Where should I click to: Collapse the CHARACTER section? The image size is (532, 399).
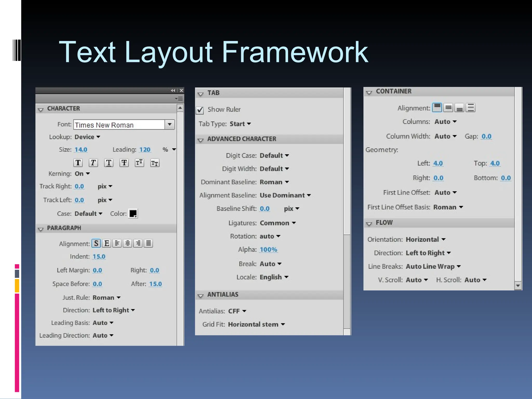(x=41, y=110)
